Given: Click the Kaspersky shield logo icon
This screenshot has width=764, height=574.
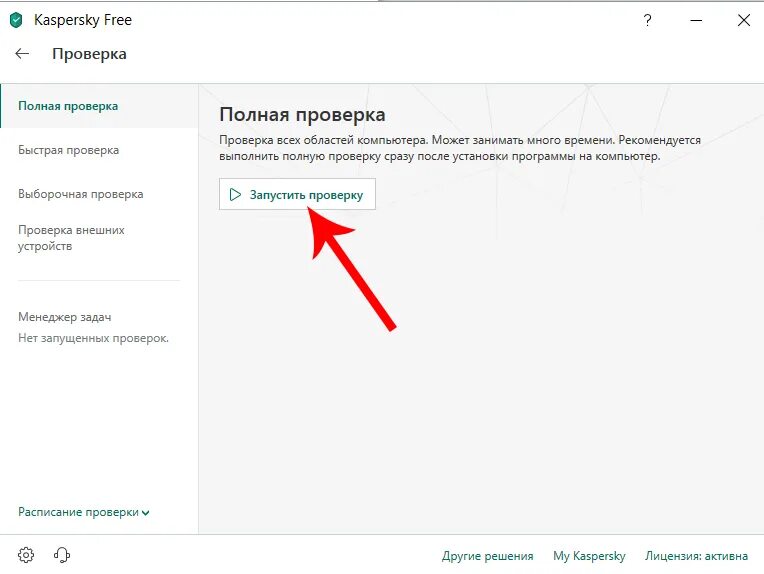Looking at the screenshot, I should (16, 20).
